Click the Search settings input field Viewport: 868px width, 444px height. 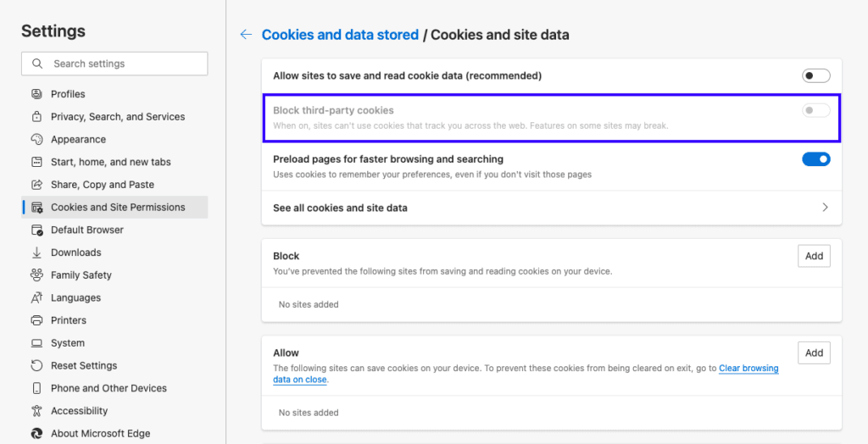114,64
